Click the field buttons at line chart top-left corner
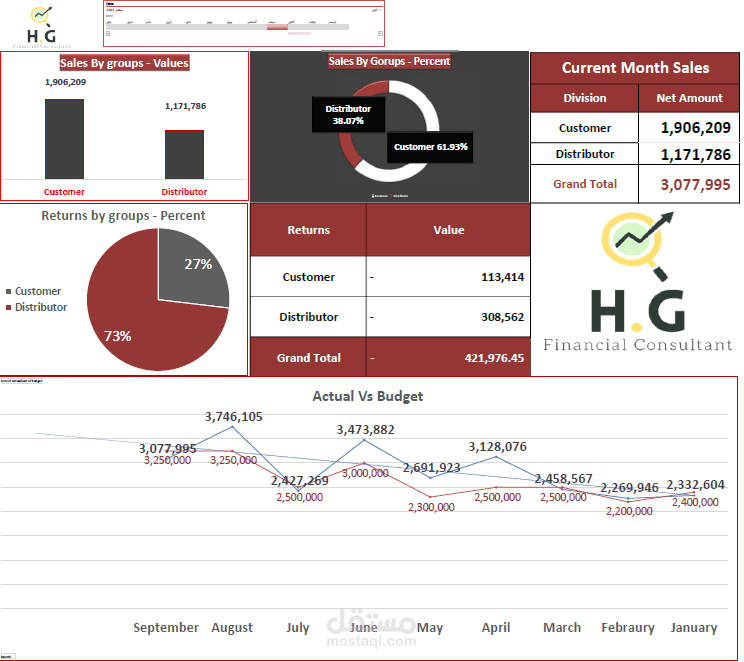This screenshot has height=662, width=744. [x=22, y=381]
